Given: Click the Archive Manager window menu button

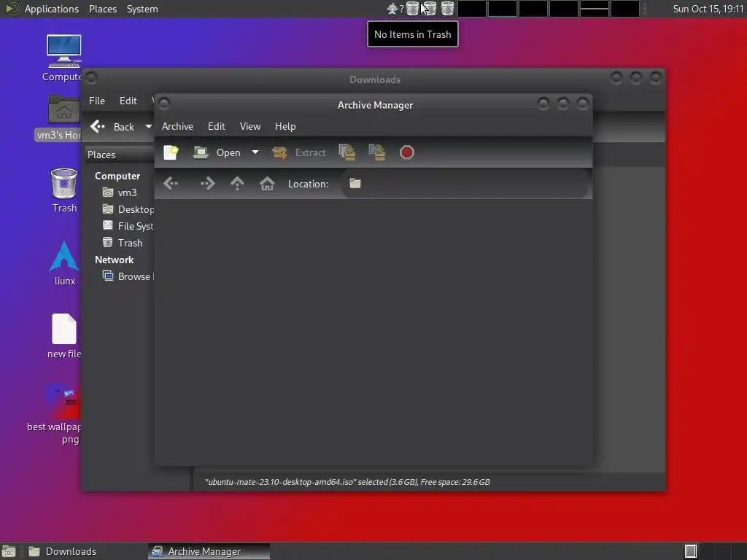Looking at the screenshot, I should coord(164,104).
